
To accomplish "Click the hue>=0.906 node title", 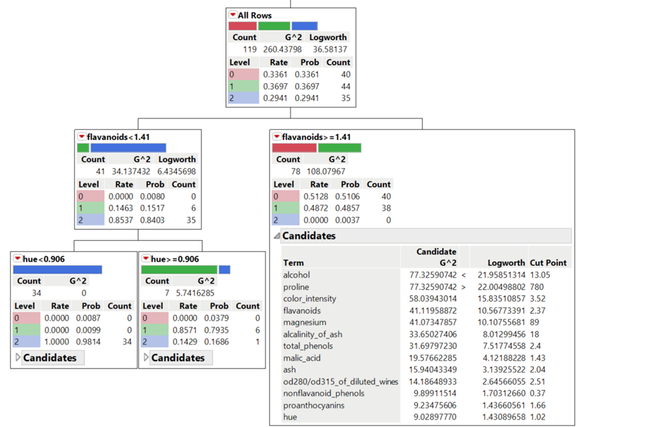I will point(175,259).
